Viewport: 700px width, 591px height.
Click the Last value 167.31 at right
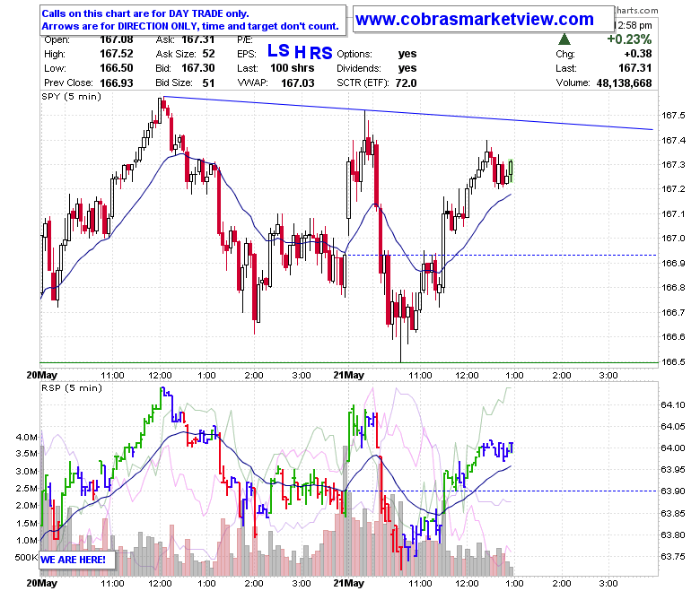634,68
